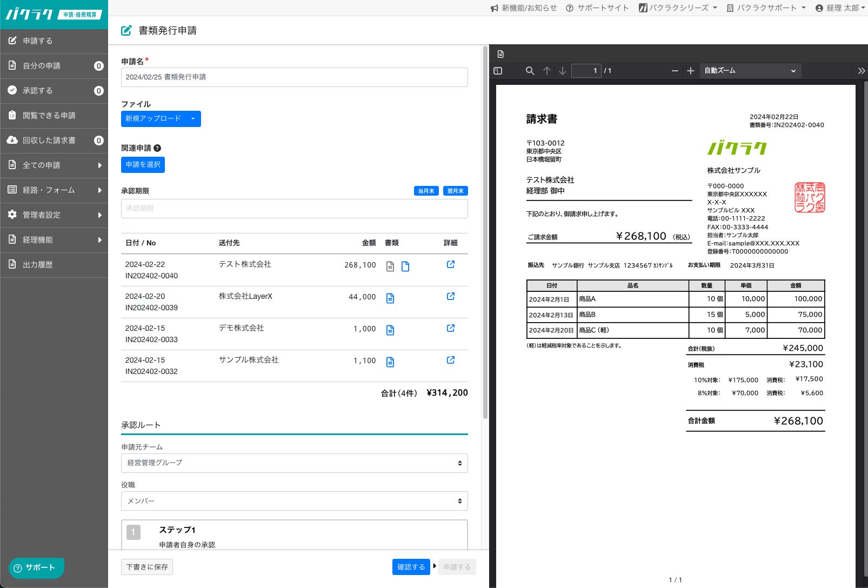Viewport: 868px width, 588px height.
Task: Click the IN202402-0039 invoice number
Action: [x=151, y=308]
